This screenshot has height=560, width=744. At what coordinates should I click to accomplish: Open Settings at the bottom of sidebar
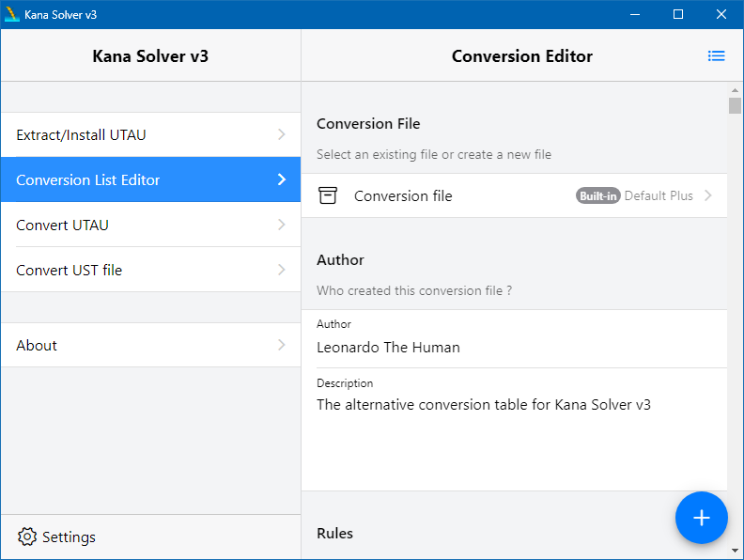56,537
